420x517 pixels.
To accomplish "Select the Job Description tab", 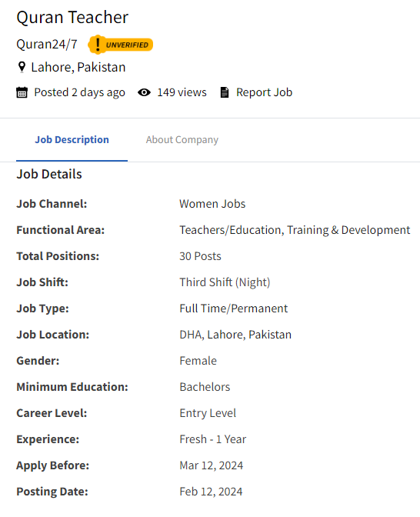I will click(x=72, y=139).
